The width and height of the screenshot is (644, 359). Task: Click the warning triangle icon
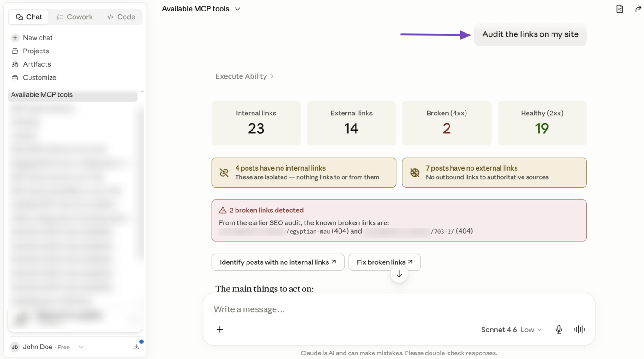point(223,211)
